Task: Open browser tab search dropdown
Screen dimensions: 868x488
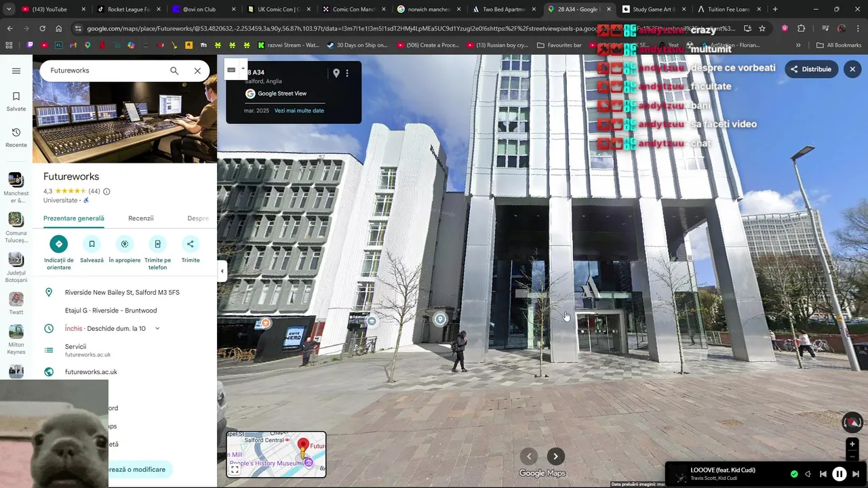Action: [x=9, y=9]
